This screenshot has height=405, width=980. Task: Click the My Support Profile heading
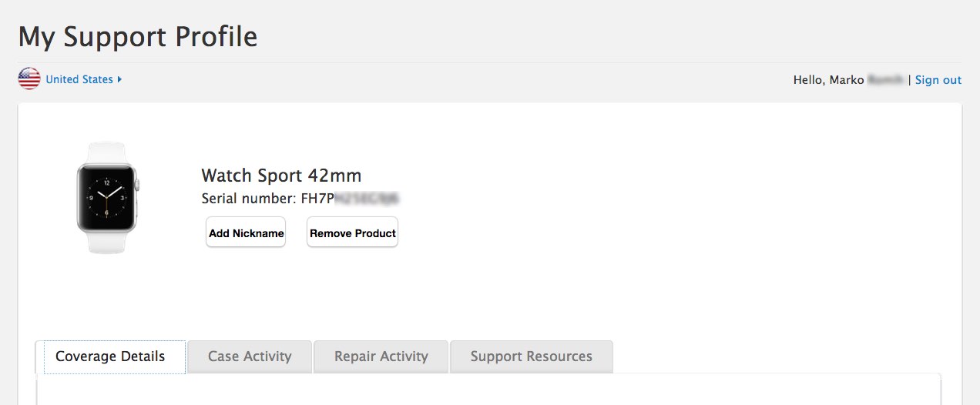(x=138, y=36)
